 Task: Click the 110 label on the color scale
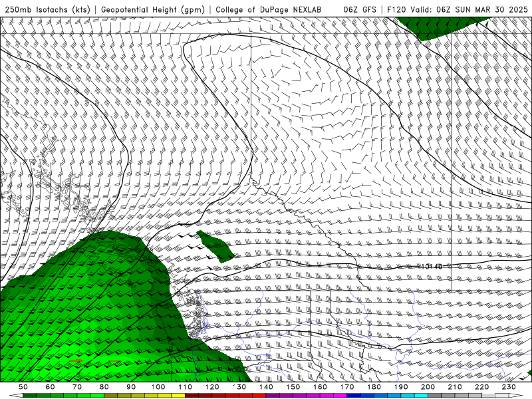pos(186,387)
